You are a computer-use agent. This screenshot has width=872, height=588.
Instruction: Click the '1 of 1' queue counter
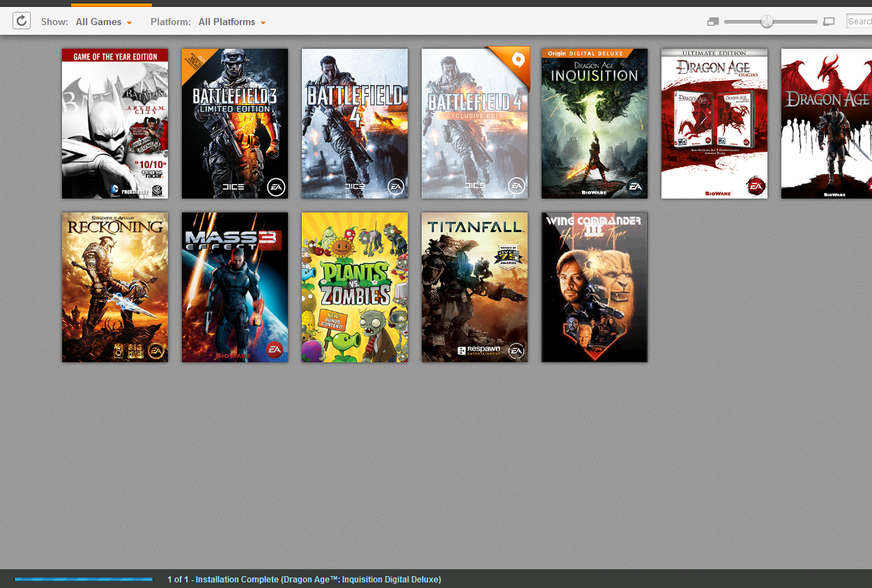[x=178, y=580]
